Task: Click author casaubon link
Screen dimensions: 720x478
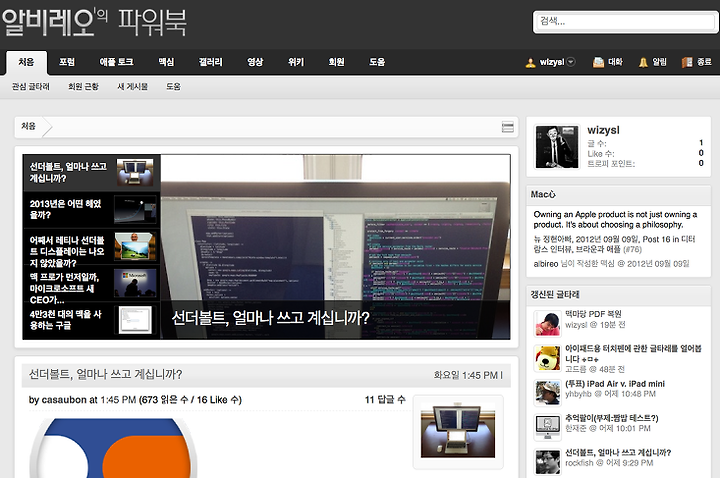Action: [x=64, y=400]
